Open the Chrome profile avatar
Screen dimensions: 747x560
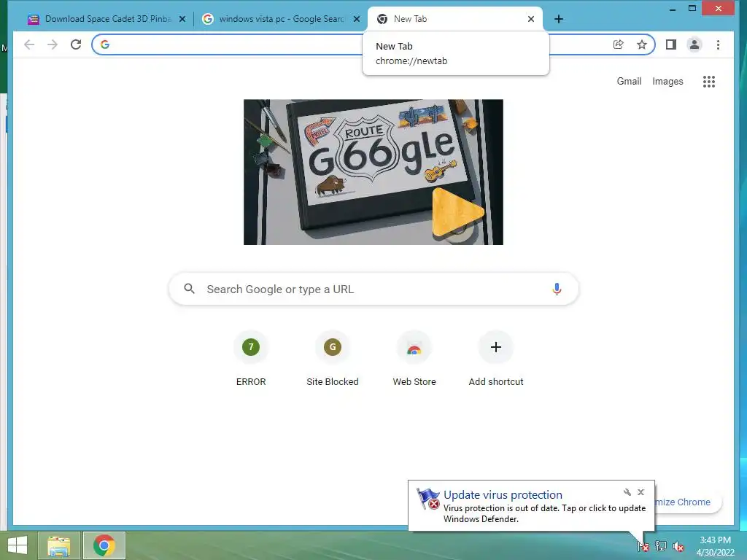[x=694, y=44]
